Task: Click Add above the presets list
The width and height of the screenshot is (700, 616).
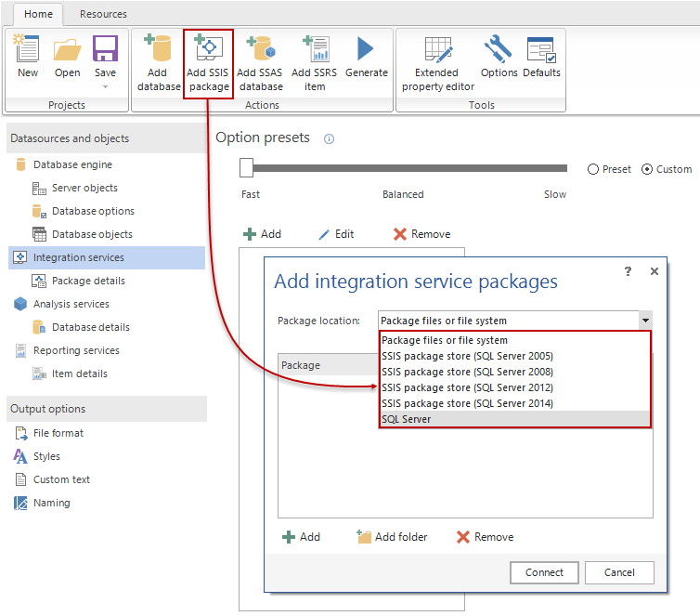Action: coord(262,234)
